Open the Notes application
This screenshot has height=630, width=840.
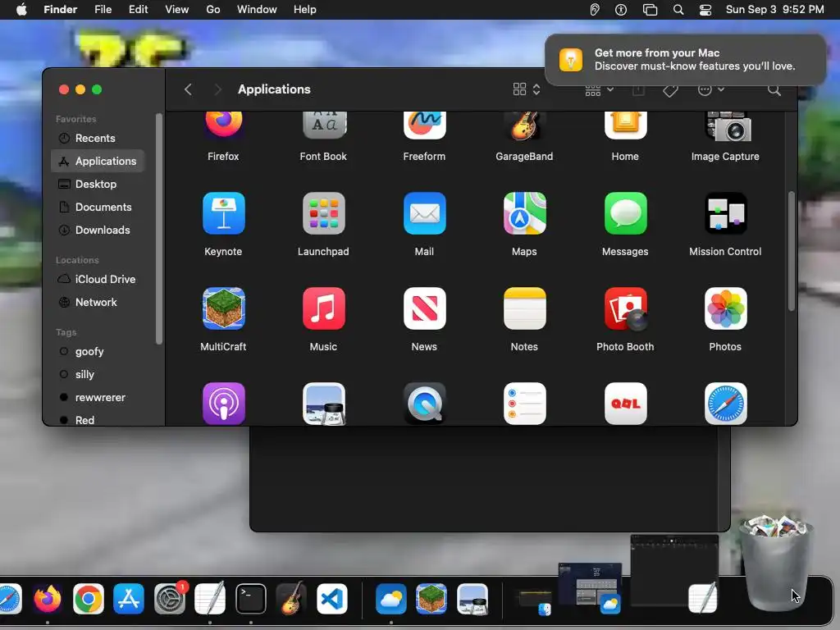click(524, 308)
